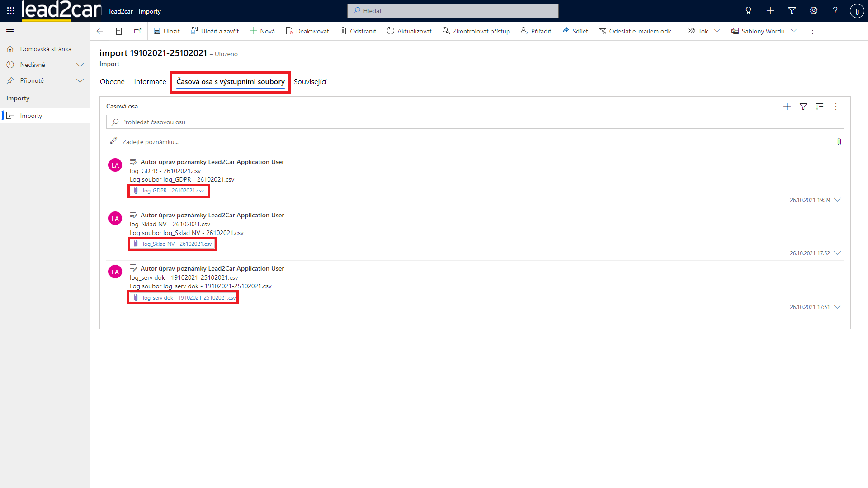Click the timeline filter funnel icon

coord(803,107)
